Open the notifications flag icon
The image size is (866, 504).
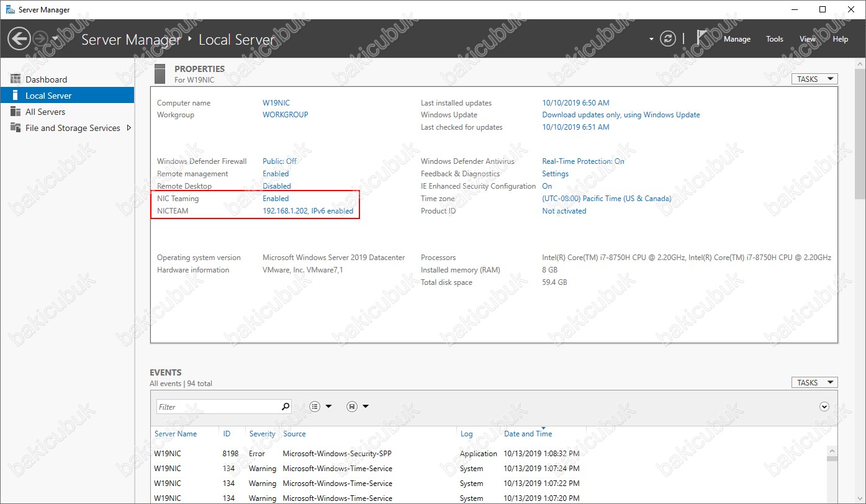click(x=702, y=38)
